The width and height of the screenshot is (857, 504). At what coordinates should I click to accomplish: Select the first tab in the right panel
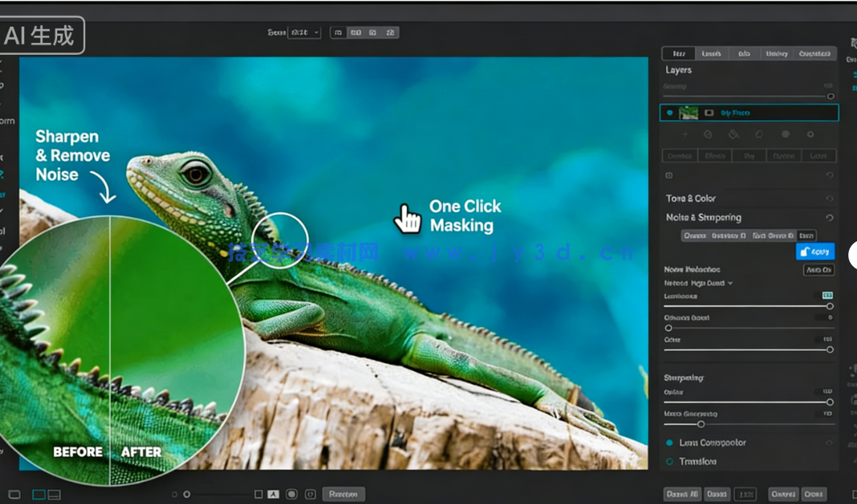click(x=679, y=54)
